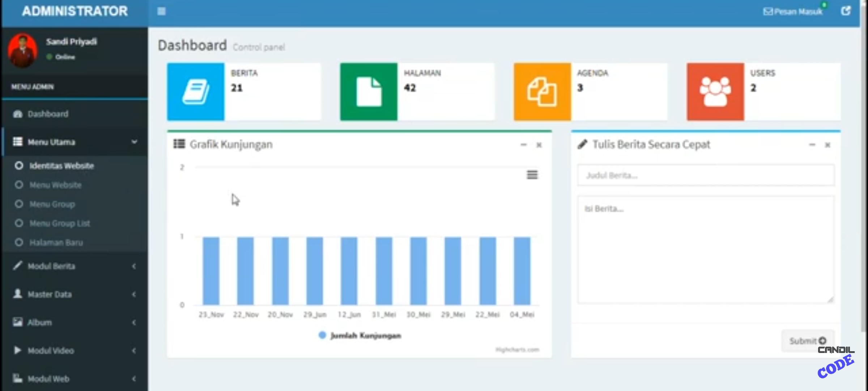This screenshot has height=391, width=868.
Task: Expand the Master Data submenu
Action: coord(74,294)
